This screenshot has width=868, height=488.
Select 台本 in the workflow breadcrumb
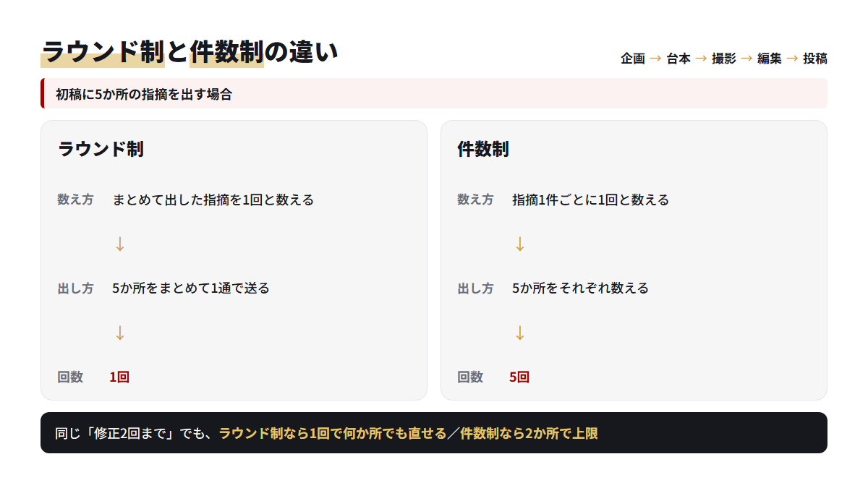678,59
